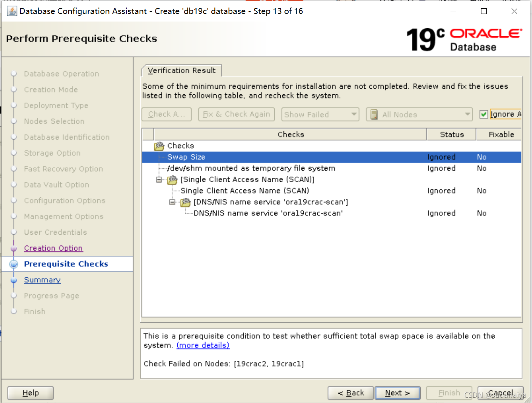This screenshot has height=403, width=532.
Task: Click the All Nodes server icon
Action: click(374, 114)
